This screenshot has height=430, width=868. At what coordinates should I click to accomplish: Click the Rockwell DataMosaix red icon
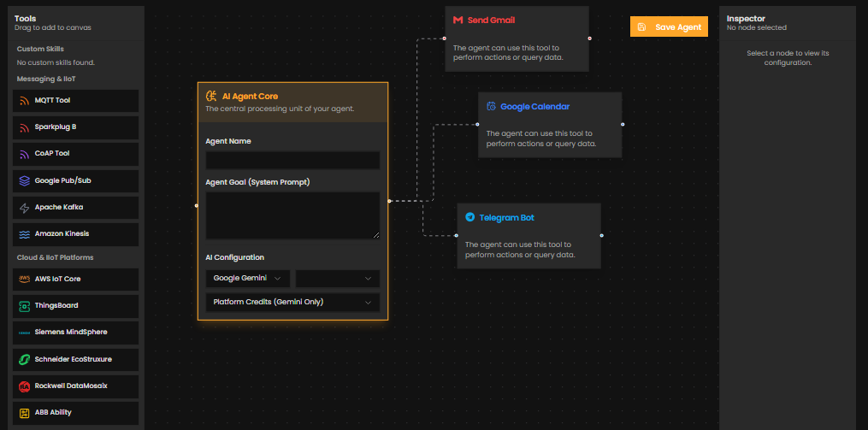[24, 386]
